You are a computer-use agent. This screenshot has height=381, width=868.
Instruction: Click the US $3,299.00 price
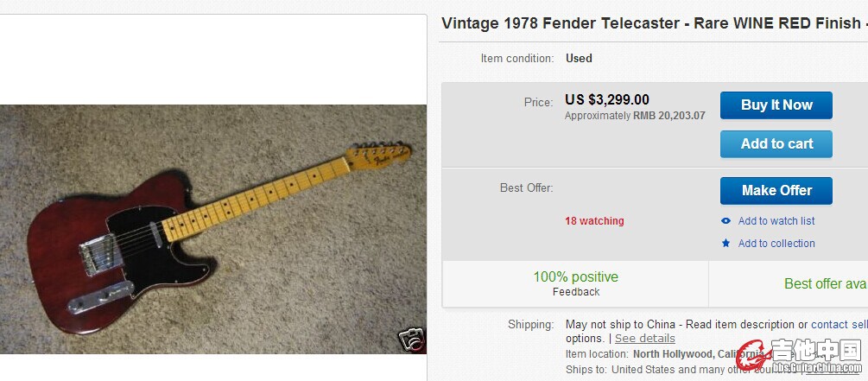tap(607, 100)
